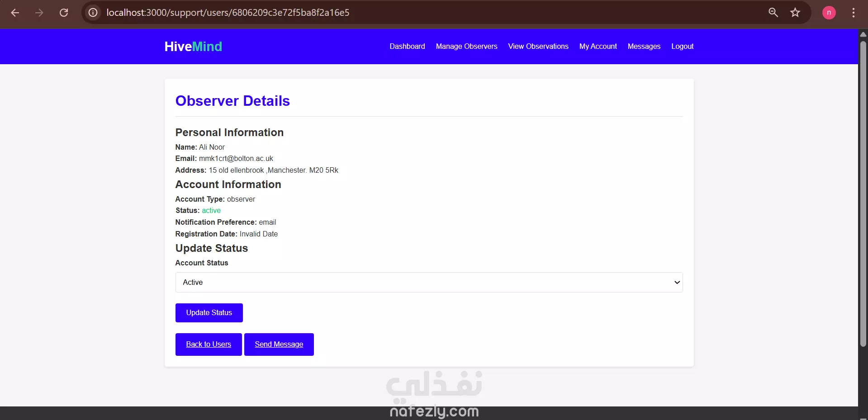Return via Back to Users button
This screenshot has height=420, width=868.
click(209, 344)
